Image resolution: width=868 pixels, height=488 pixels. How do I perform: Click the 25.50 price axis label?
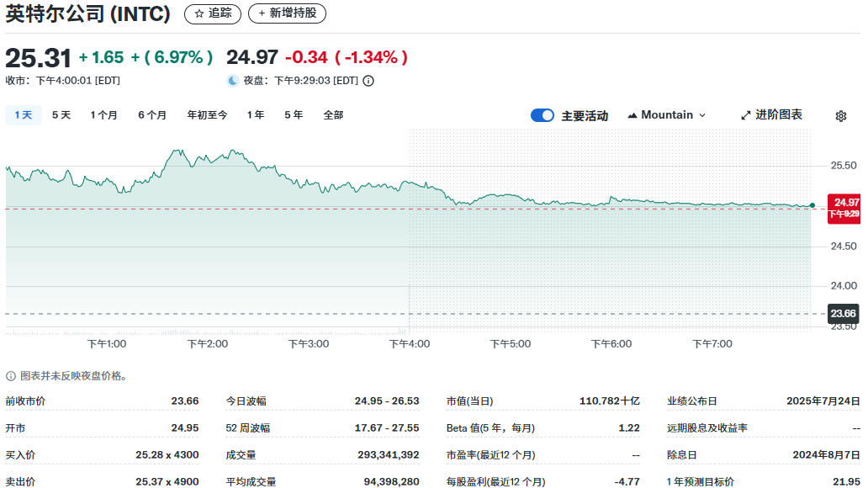(844, 166)
